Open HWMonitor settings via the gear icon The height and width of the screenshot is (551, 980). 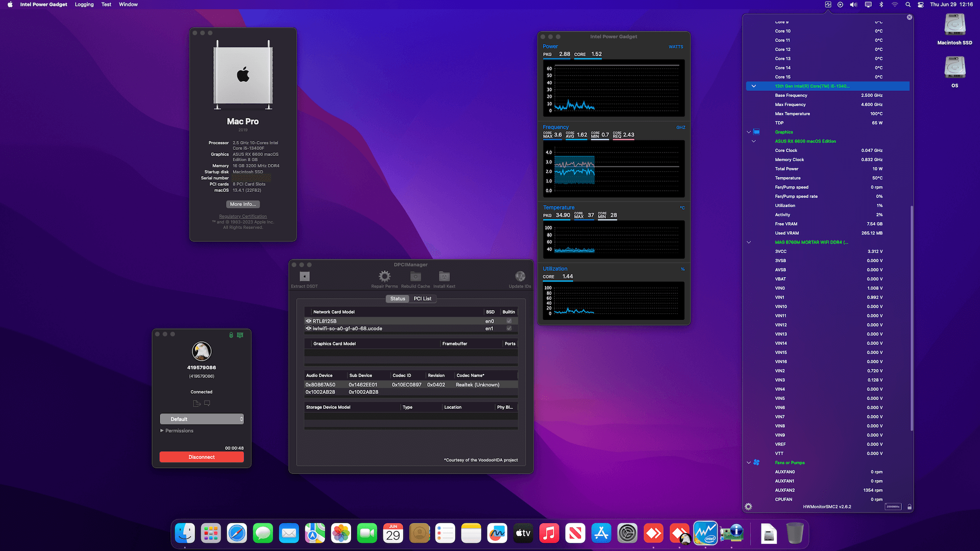(748, 506)
